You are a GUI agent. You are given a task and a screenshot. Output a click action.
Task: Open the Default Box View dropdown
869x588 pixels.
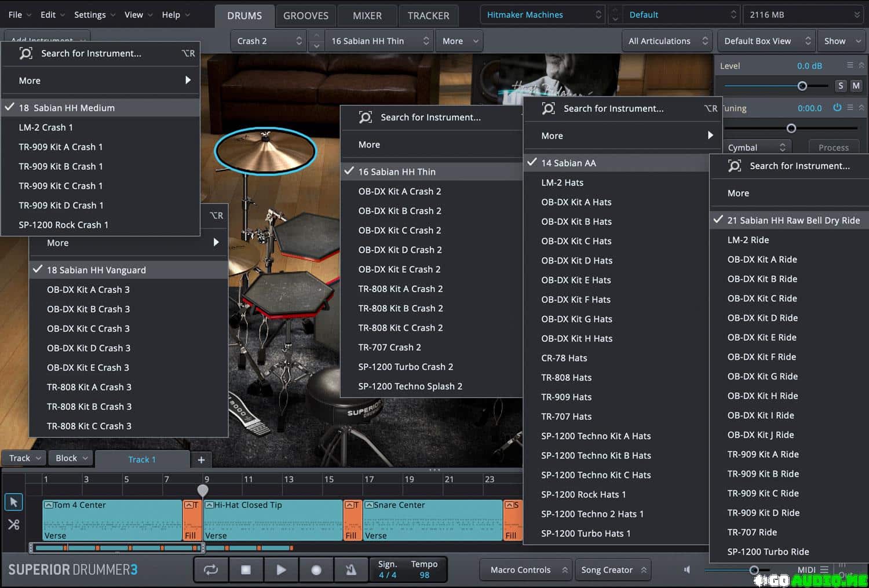[x=766, y=41]
